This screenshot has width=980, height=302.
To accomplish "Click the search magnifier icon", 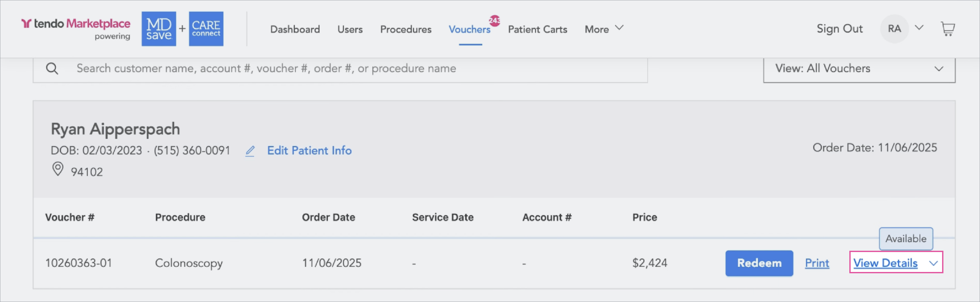I will [52, 69].
